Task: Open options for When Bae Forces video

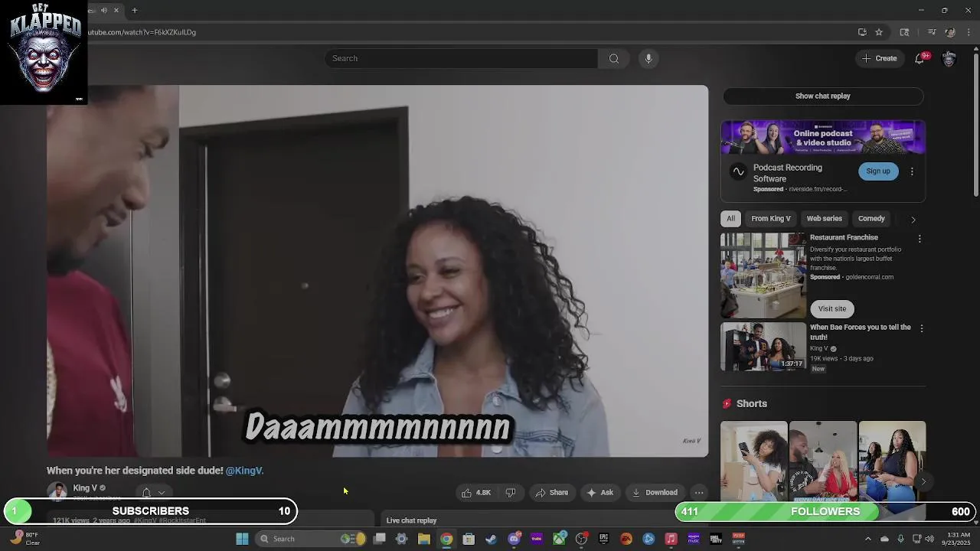Action: (921, 328)
